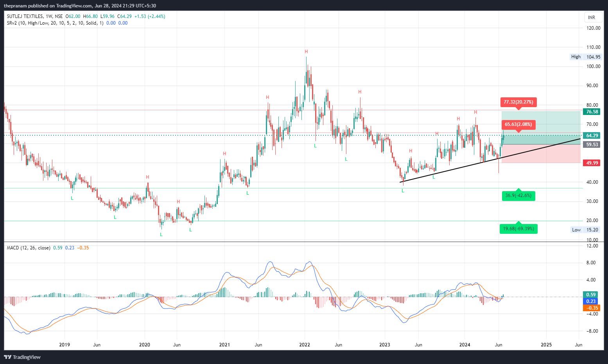
Task: Click the MACD (12, 26, close) legend label
Action: [x=29, y=248]
